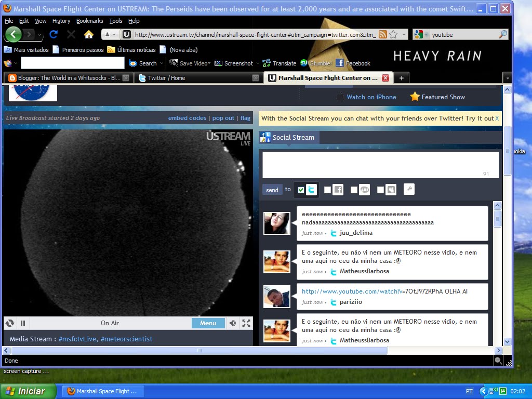
Task: Click the Screenshot toolbar button
Action: pos(233,63)
